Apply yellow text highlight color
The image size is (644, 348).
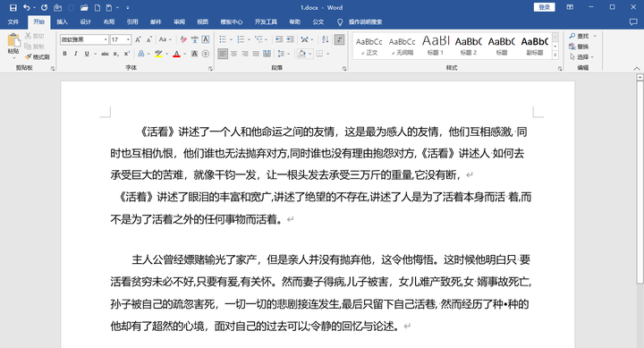158,54
